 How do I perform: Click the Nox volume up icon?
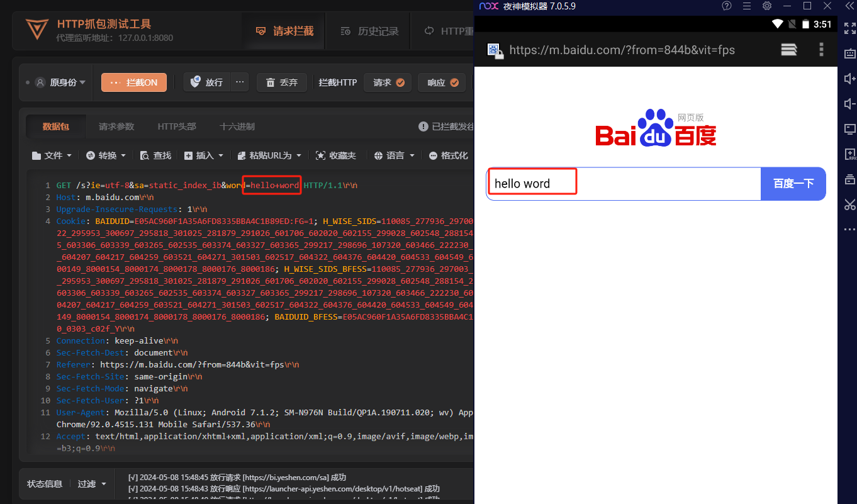pos(849,79)
